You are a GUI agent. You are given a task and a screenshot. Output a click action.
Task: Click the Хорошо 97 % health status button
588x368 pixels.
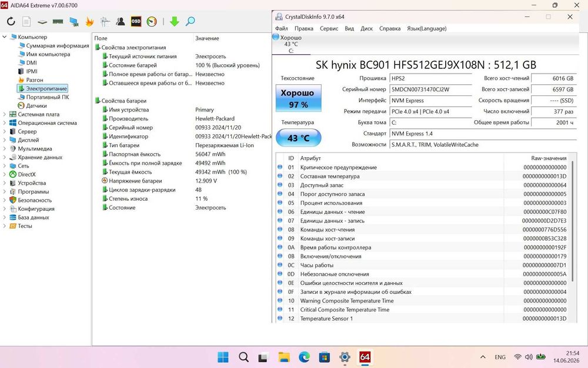299,98
